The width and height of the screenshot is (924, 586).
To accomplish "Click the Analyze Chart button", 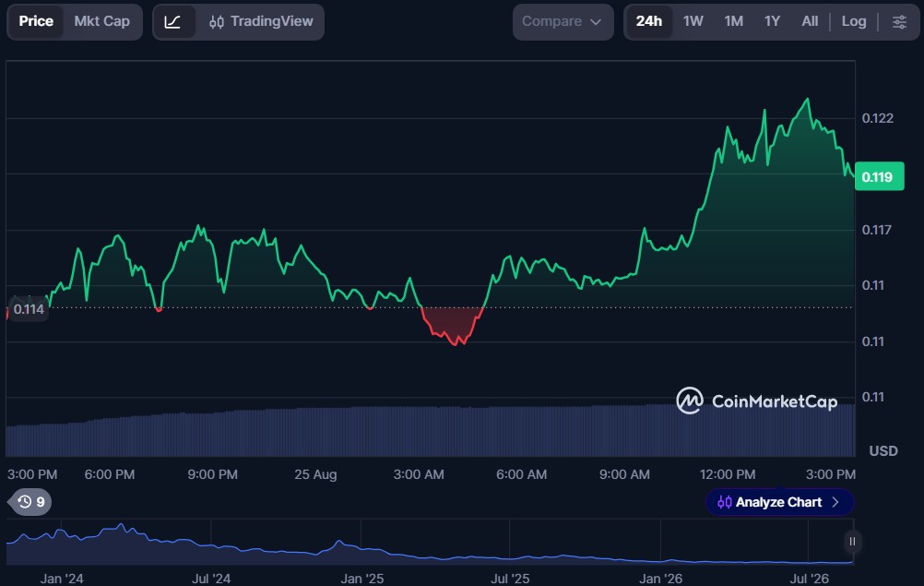I will click(x=779, y=502).
